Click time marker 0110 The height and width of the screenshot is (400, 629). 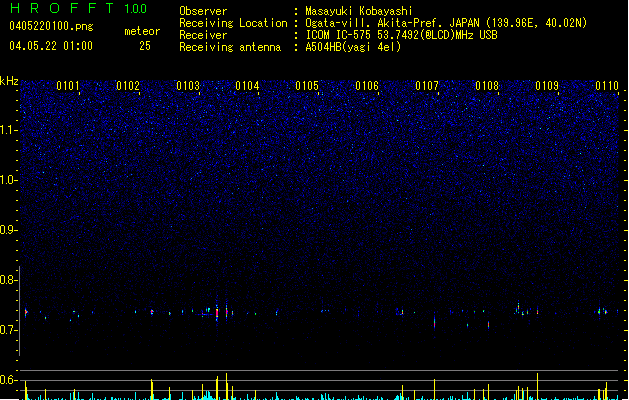click(x=607, y=85)
